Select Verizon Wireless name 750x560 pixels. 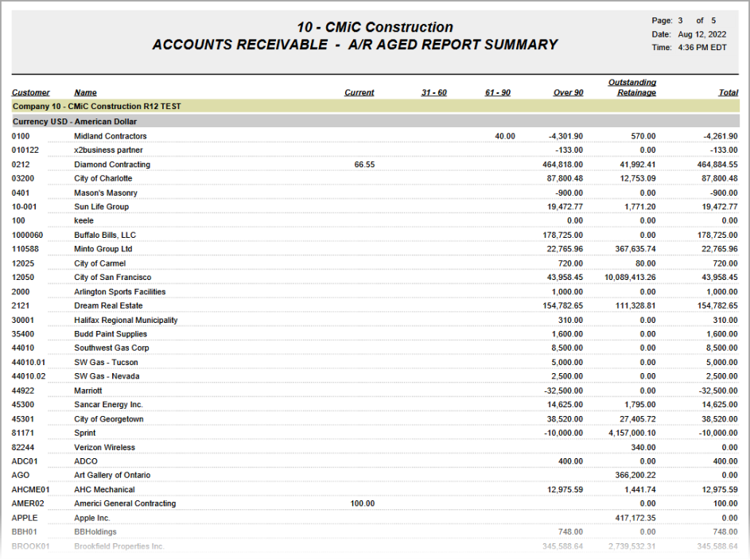click(104, 448)
